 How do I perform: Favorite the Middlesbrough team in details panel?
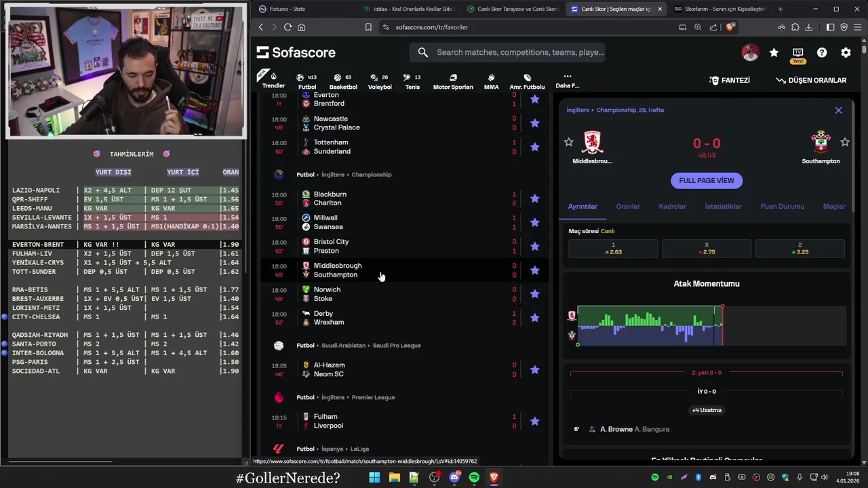[568, 142]
